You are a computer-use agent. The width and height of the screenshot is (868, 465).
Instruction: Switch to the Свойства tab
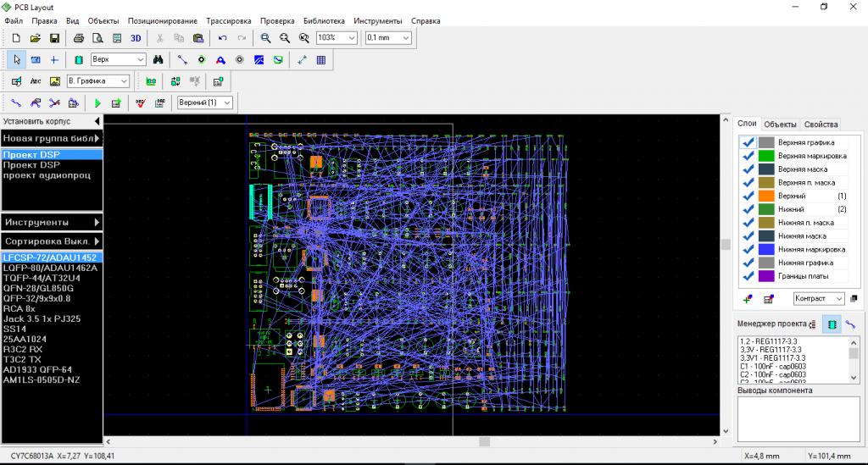(821, 125)
